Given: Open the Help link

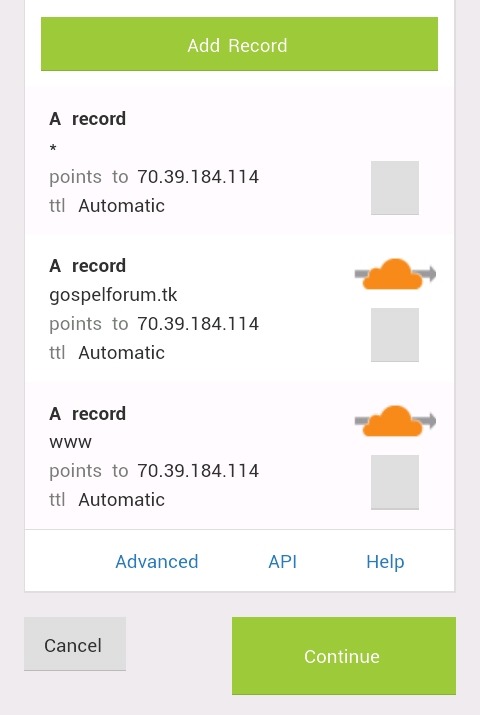Looking at the screenshot, I should (x=385, y=562).
